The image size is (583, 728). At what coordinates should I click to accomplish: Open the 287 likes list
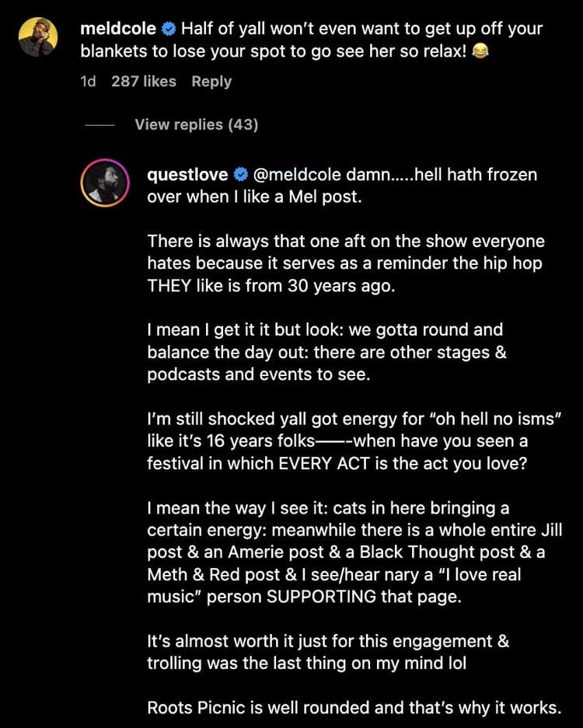(x=144, y=82)
